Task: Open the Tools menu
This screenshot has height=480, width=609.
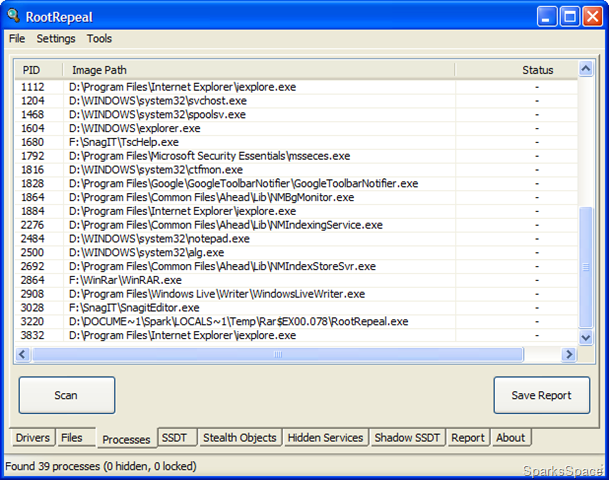Action: [x=99, y=38]
